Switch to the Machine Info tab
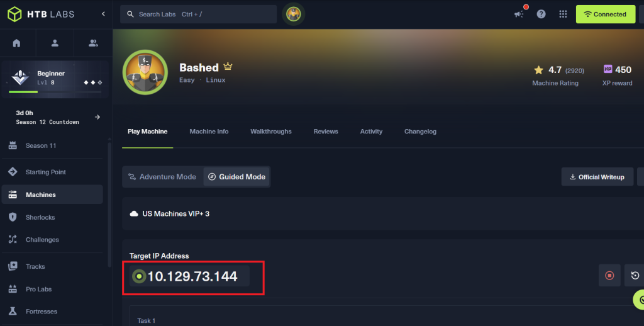This screenshot has height=326, width=644. point(209,132)
